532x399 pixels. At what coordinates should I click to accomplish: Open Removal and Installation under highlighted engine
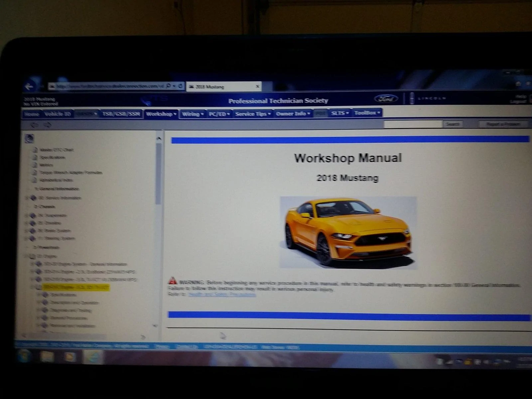point(72,326)
